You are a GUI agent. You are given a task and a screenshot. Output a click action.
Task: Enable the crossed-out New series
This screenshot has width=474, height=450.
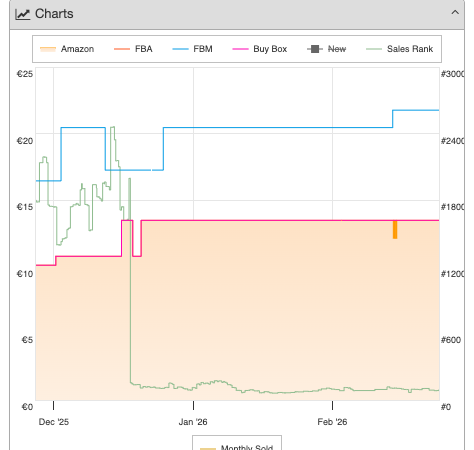pos(326,49)
